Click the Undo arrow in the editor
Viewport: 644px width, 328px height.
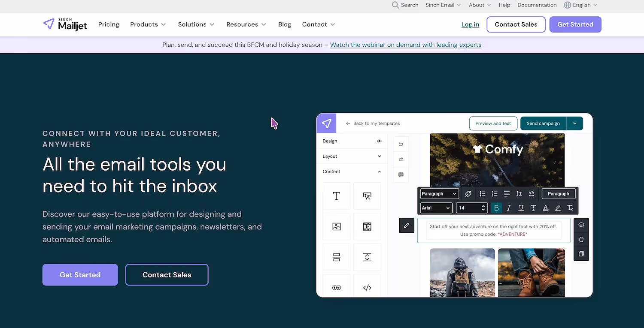tap(401, 144)
